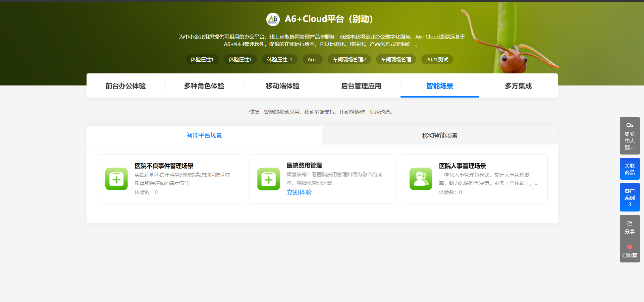Click A6+Cloud平台（别动）header title

coord(329,19)
